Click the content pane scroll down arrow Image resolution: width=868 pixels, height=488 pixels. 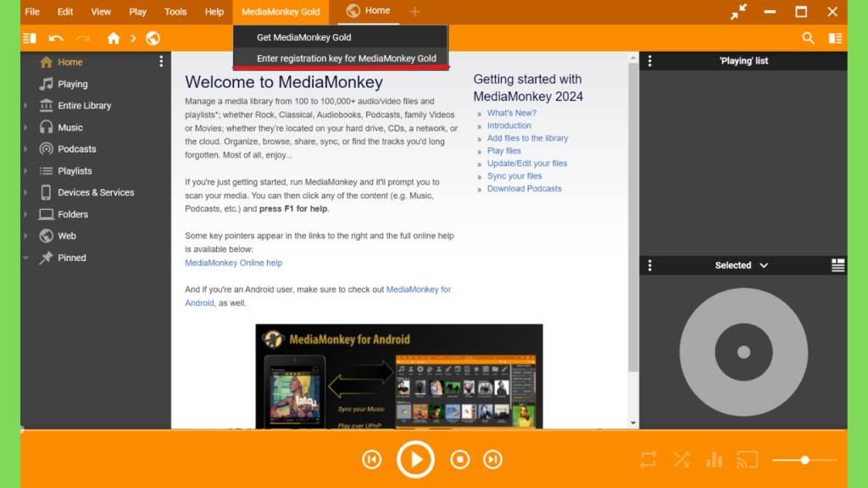(633, 424)
